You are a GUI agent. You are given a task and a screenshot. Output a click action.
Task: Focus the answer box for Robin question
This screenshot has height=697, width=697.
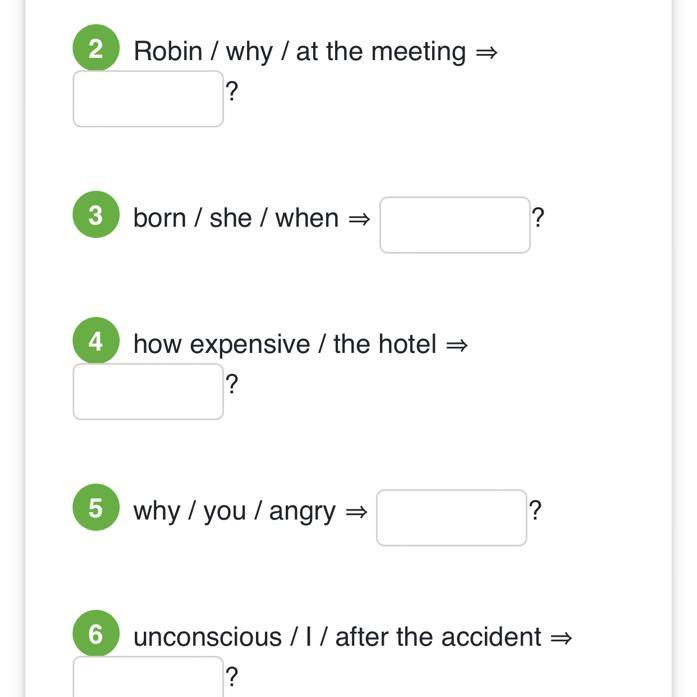(148, 99)
